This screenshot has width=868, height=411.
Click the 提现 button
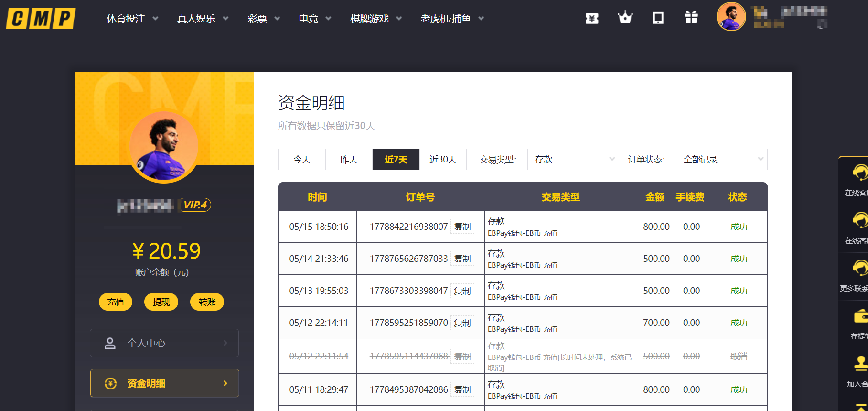tap(161, 302)
